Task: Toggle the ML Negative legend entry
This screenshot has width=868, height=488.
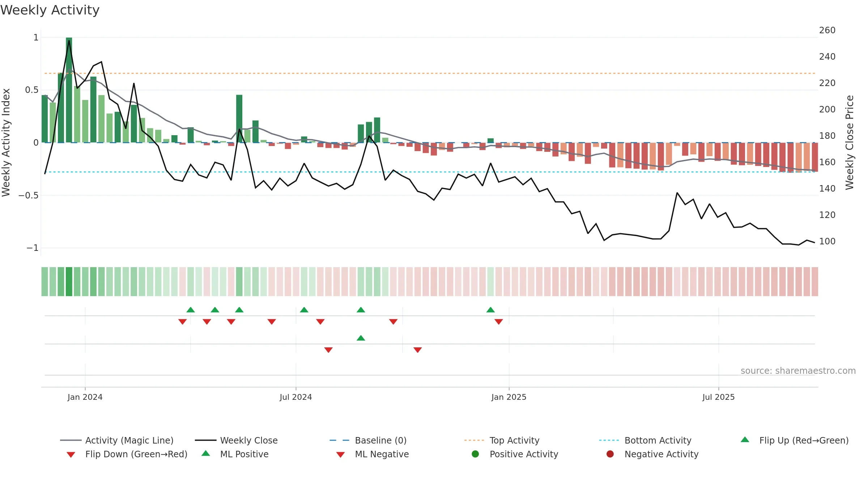Action: (x=373, y=454)
